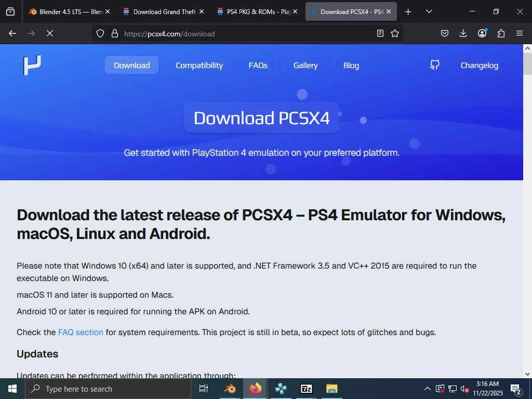Open Task View on the taskbar
The width and height of the screenshot is (532, 399).
(204, 389)
